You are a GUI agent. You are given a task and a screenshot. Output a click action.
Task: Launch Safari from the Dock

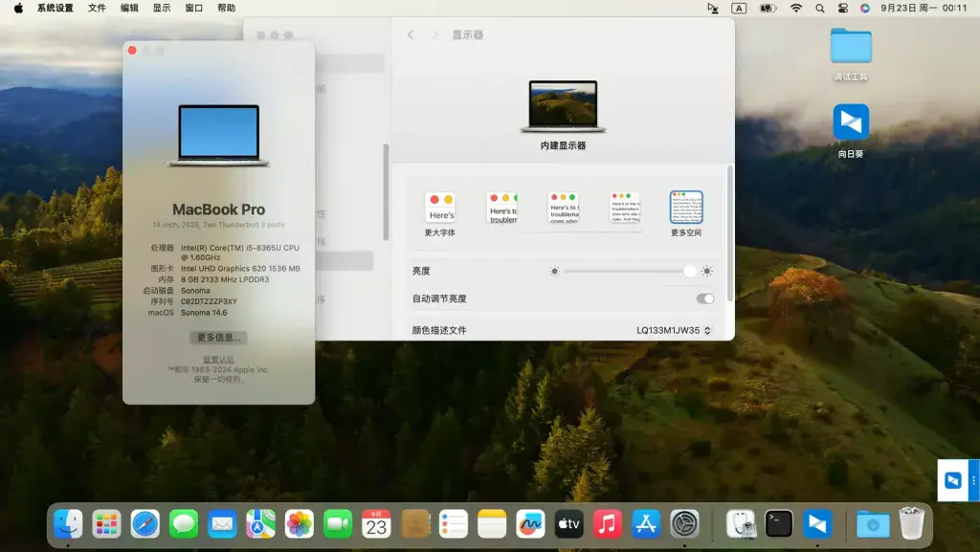click(145, 523)
